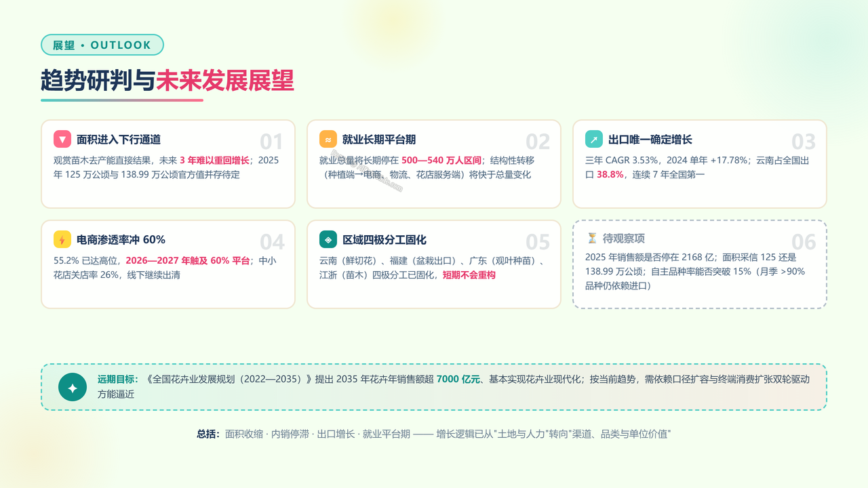Click the text 连续 7 年全国第一
The image size is (868, 488).
coord(668,175)
